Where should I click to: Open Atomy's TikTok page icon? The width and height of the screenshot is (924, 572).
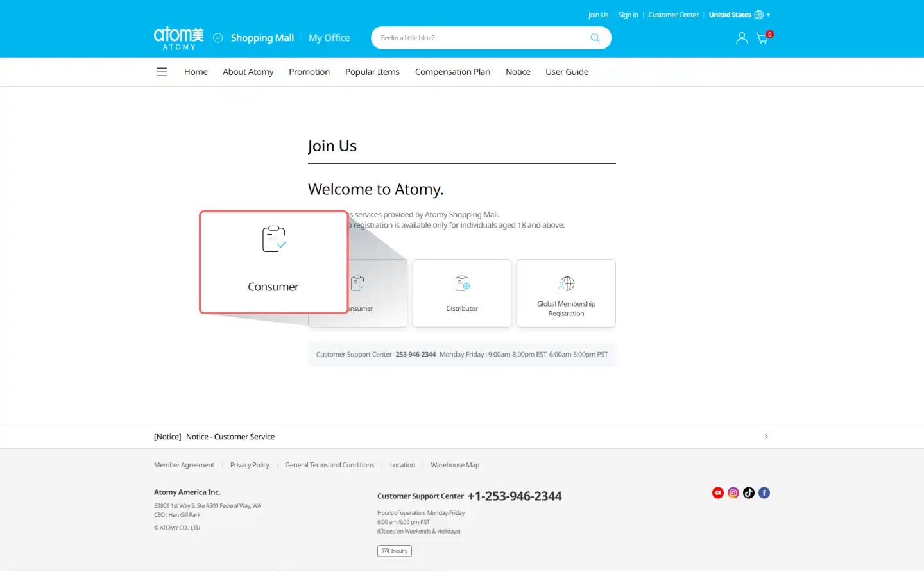click(749, 492)
